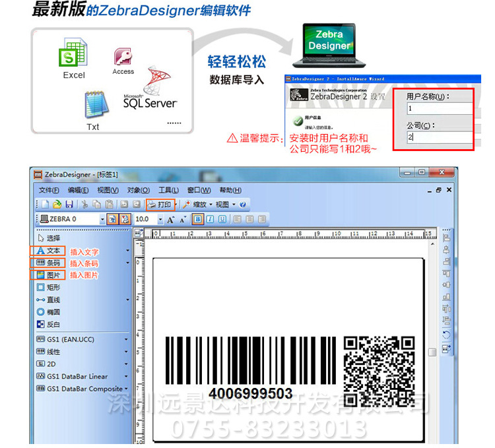The width and height of the screenshot is (495, 448).
Task: Increase font size with the larger A icon
Action: click(x=171, y=220)
